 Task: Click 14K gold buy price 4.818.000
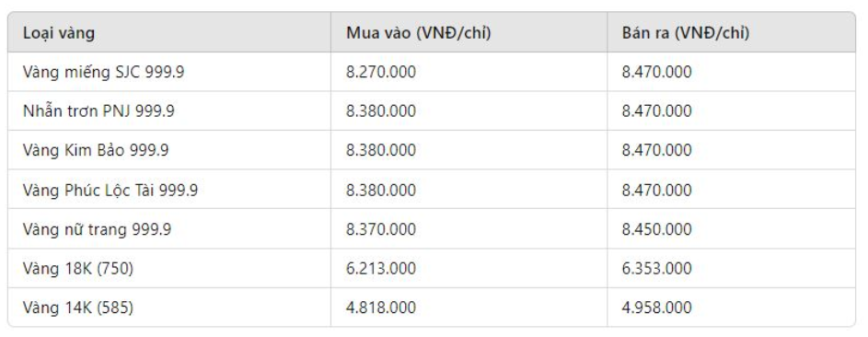(381, 308)
